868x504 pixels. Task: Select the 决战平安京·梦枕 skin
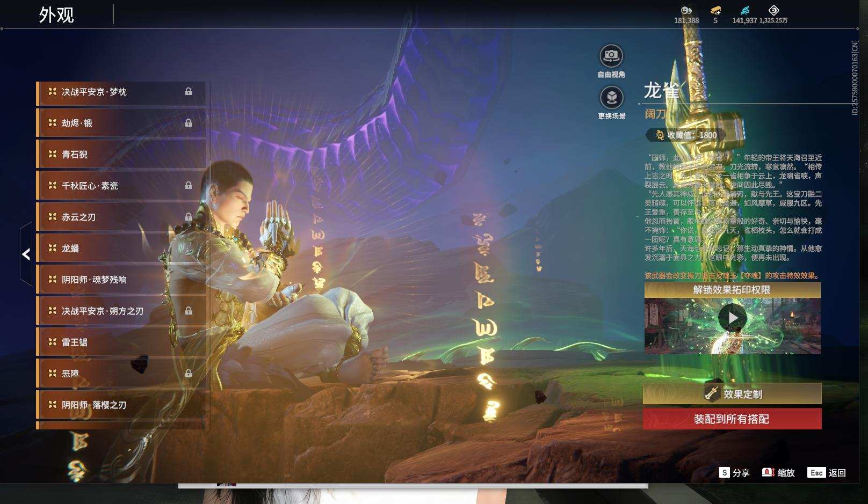[x=121, y=92]
